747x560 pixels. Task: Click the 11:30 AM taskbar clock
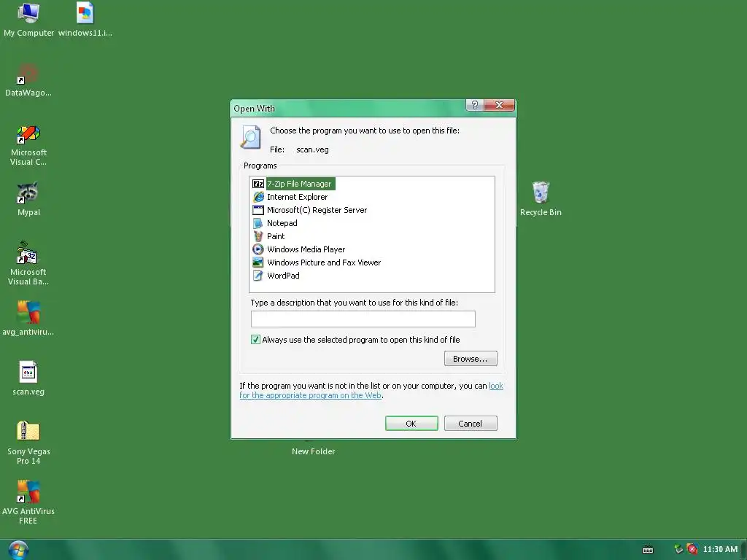point(720,550)
